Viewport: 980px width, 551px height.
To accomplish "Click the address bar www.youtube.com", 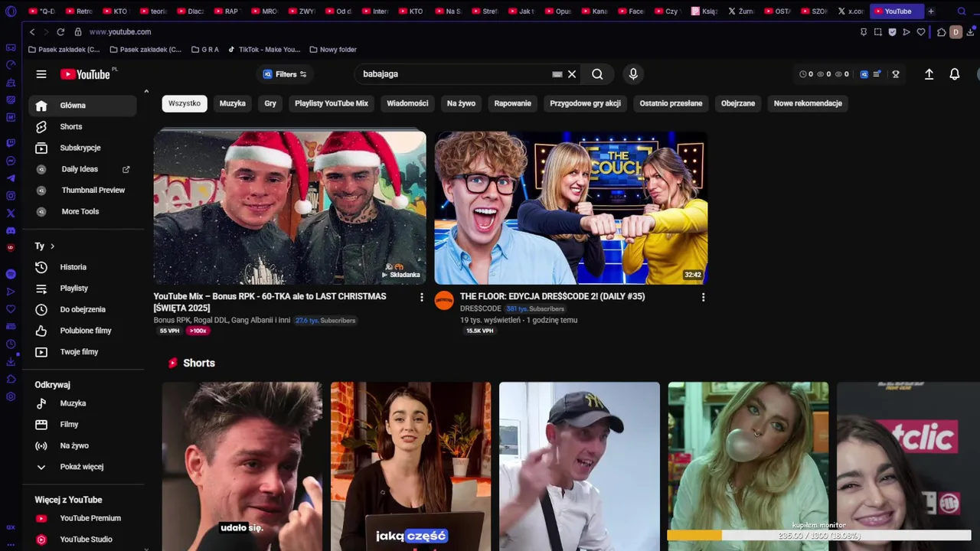I will point(120,32).
